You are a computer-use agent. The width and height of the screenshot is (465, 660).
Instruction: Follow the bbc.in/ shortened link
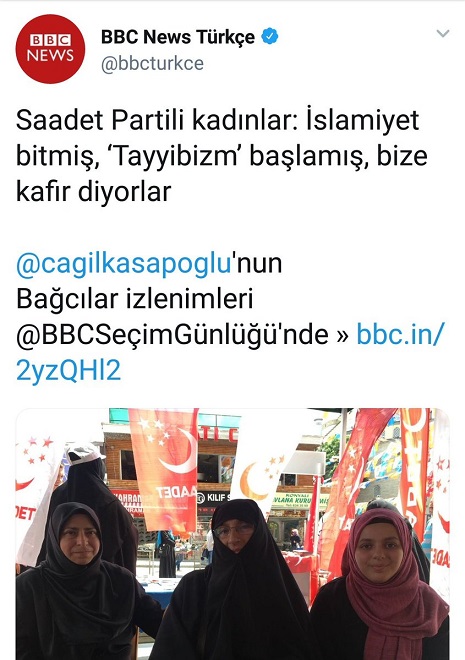(400, 335)
